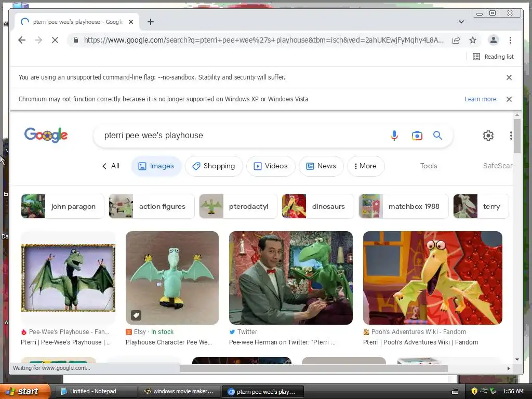Open the framed green Pterri puppet image
Screen dimensions: 532x399
tap(68, 278)
